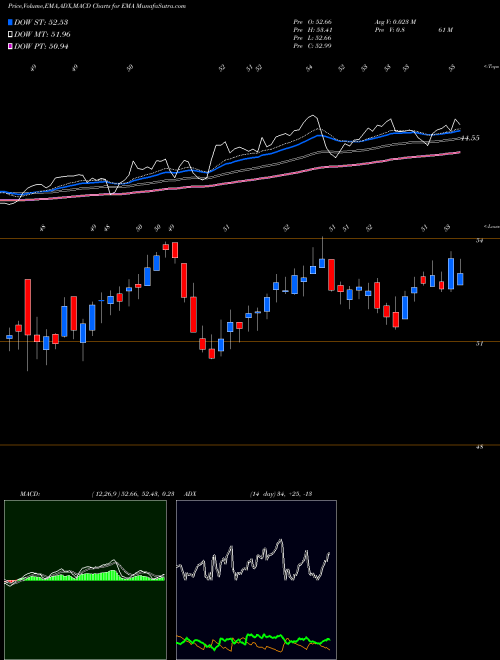The height and width of the screenshot is (660, 500).
Task: Click the 'Pre C: 52.99' value
Action: tap(313, 46)
